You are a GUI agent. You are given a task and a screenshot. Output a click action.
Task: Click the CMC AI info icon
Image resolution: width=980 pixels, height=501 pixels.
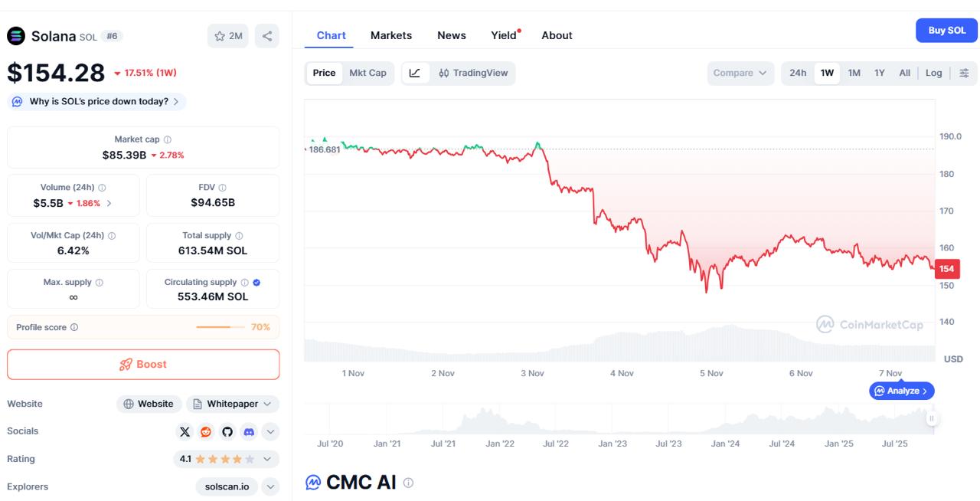407,483
